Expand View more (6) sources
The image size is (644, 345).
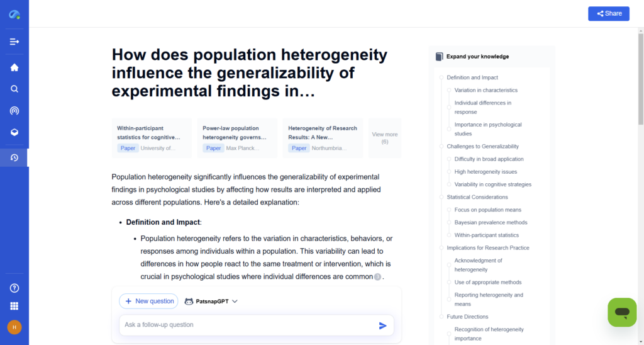[x=384, y=138]
